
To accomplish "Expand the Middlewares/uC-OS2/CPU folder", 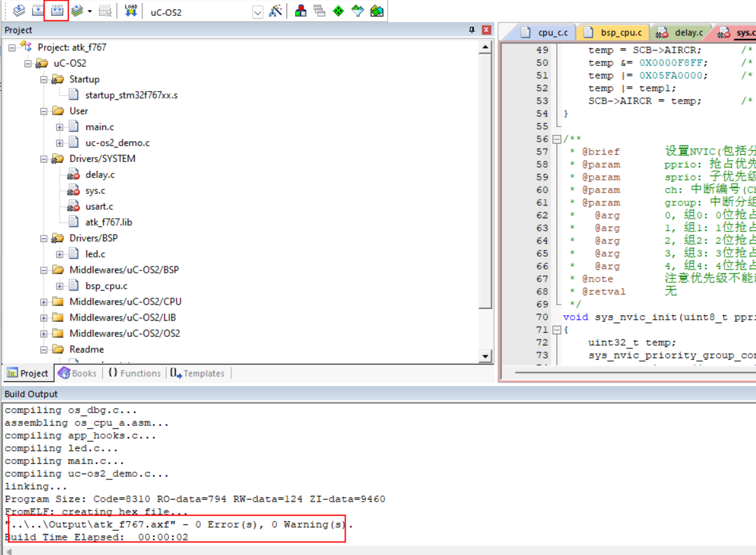I will (44, 302).
